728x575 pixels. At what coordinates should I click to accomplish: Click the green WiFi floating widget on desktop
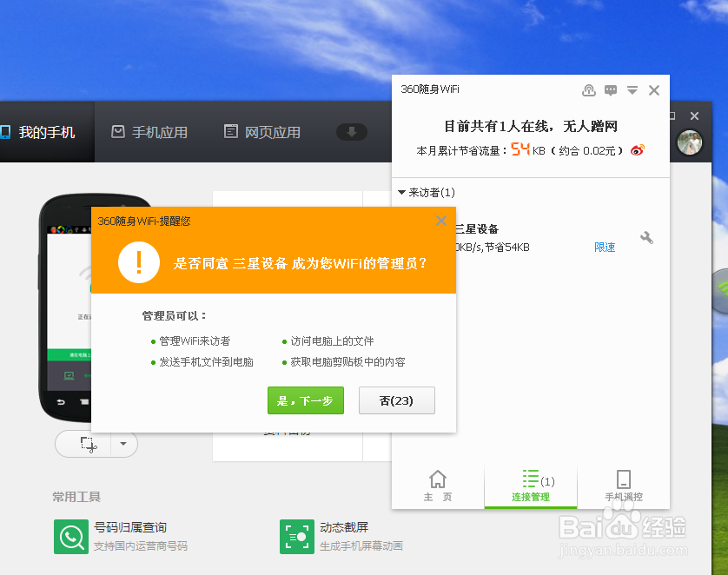click(720, 290)
